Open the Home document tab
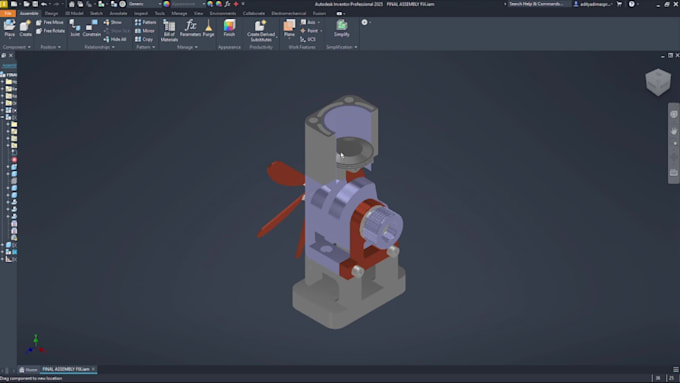The width and height of the screenshot is (680, 383). pyautogui.click(x=29, y=370)
